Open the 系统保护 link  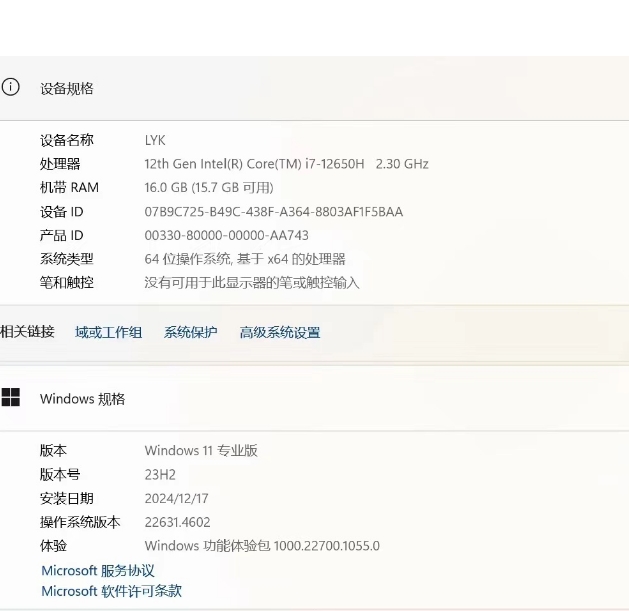[x=190, y=332]
